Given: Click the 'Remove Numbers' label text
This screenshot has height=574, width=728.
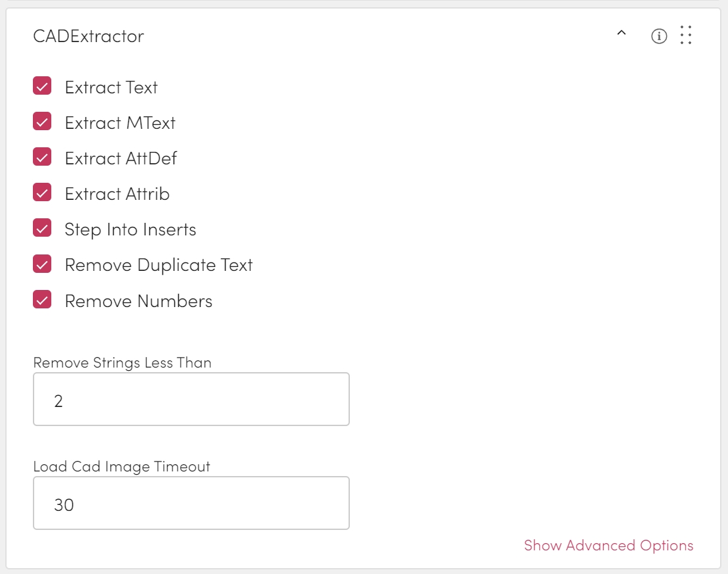Looking at the screenshot, I should pyautogui.click(x=138, y=301).
